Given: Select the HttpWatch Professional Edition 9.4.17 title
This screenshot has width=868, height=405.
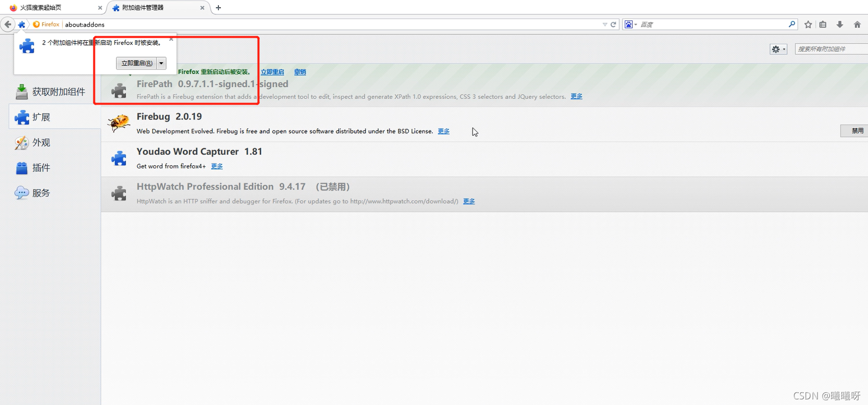Looking at the screenshot, I should point(221,187).
